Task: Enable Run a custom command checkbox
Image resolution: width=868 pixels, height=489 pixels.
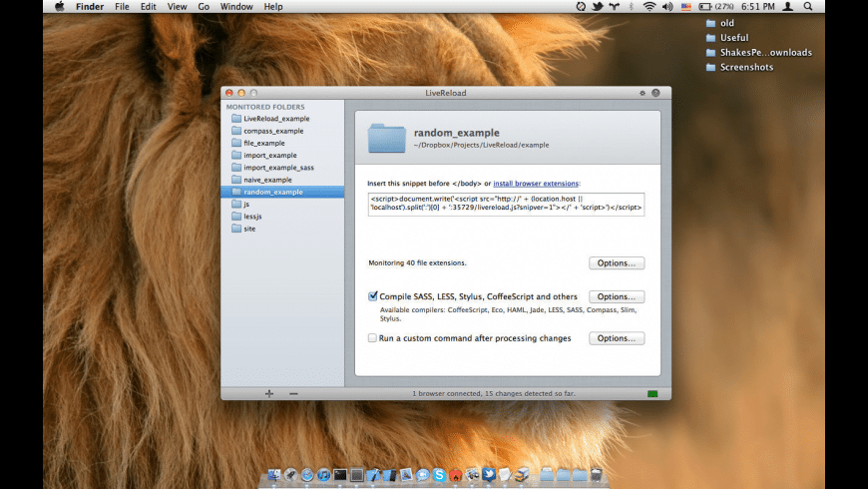Action: [x=372, y=338]
